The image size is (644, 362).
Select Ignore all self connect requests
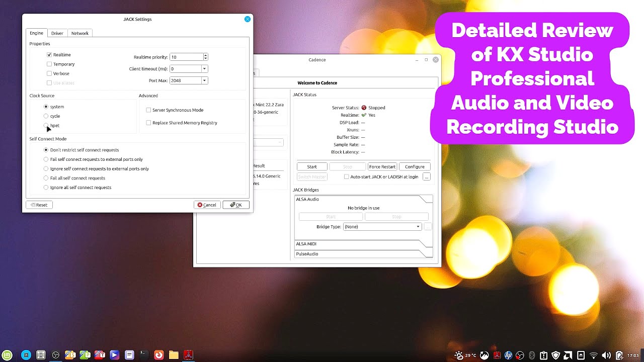click(46, 188)
